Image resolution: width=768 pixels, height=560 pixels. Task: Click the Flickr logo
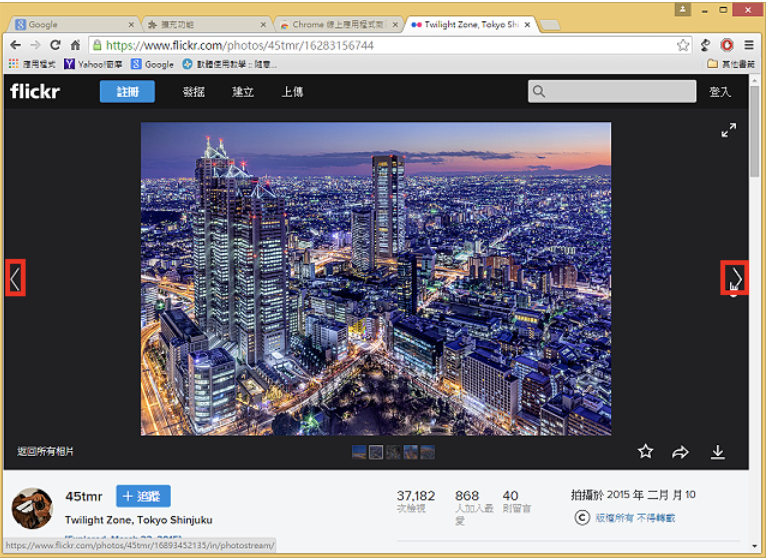35,91
